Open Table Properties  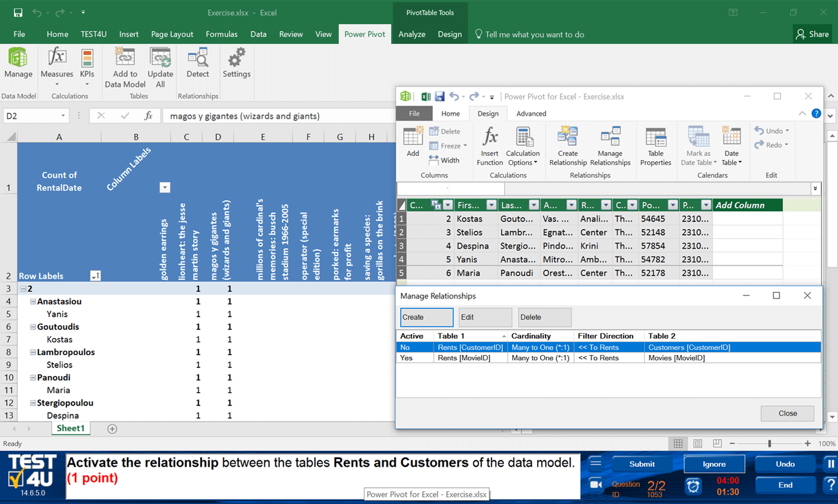pyautogui.click(x=656, y=147)
